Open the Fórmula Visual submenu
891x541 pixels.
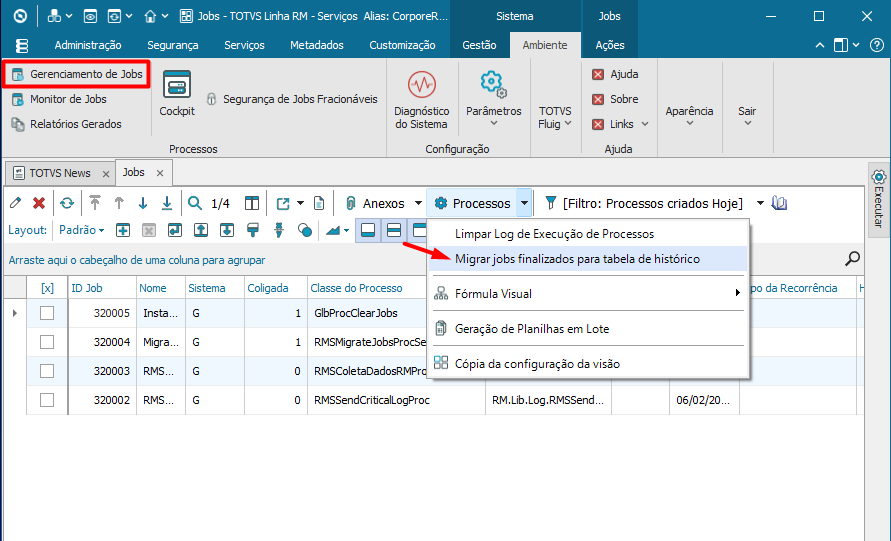click(588, 294)
